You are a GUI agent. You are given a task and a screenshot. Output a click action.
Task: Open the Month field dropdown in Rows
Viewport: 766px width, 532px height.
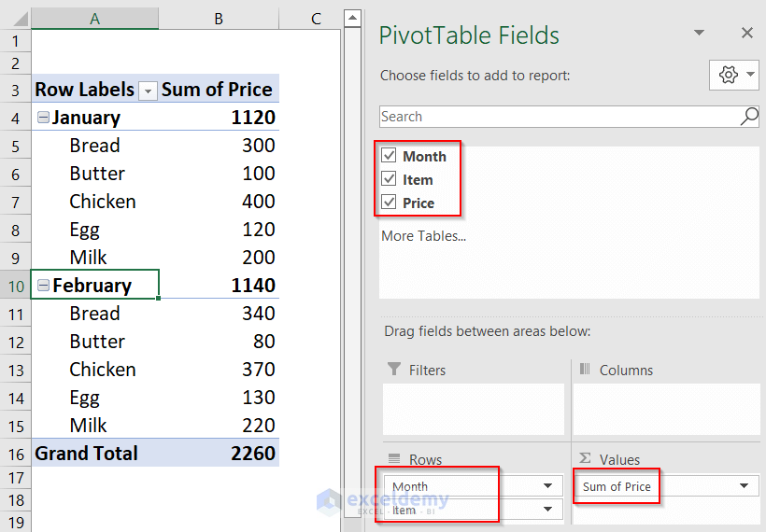pyautogui.click(x=547, y=486)
